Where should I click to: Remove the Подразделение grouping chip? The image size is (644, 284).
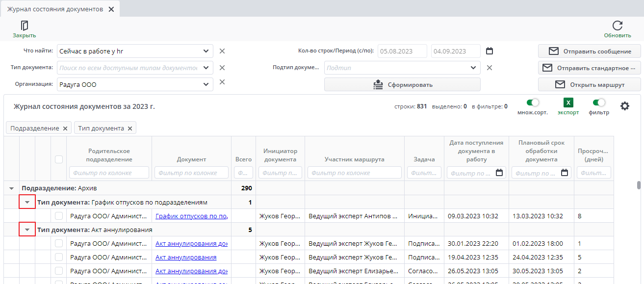(65, 129)
